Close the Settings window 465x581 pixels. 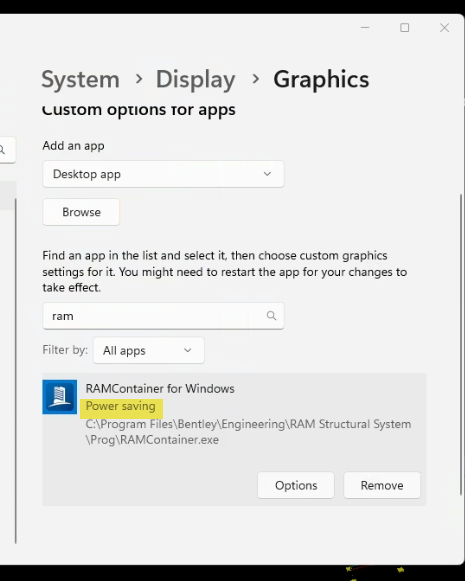(x=444, y=28)
